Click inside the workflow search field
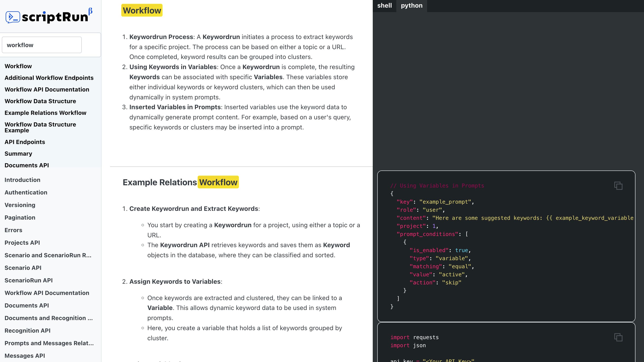The image size is (644, 362). pyautogui.click(x=42, y=45)
